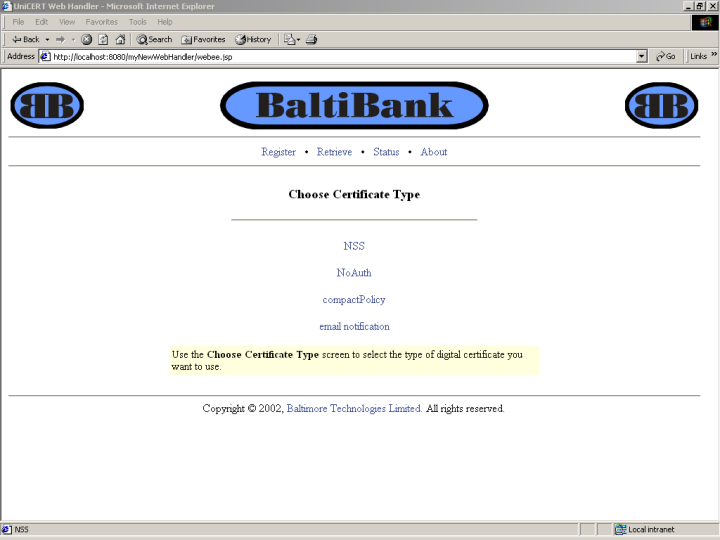The image size is (720, 540).
Task: Click the restore window button
Action: 699,6
